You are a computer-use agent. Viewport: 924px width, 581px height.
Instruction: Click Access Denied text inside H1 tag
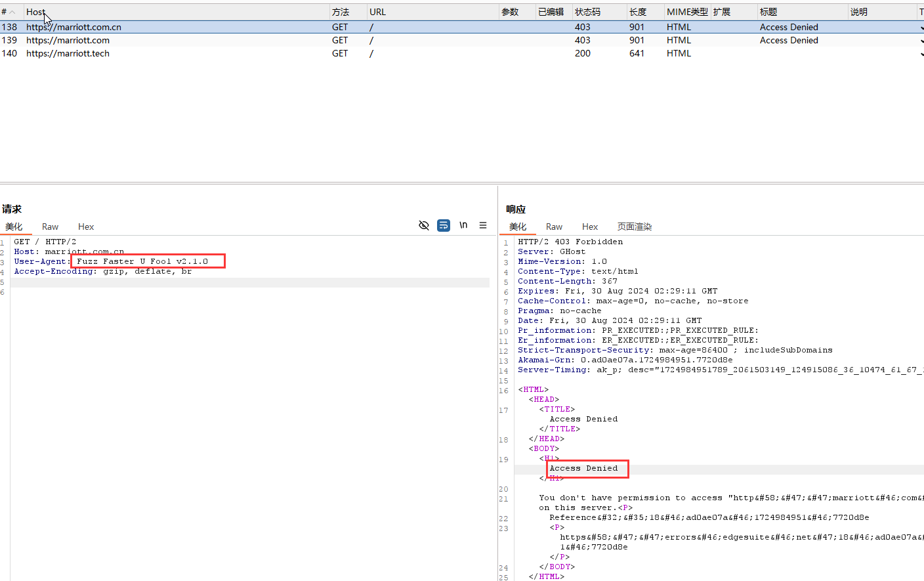point(583,468)
